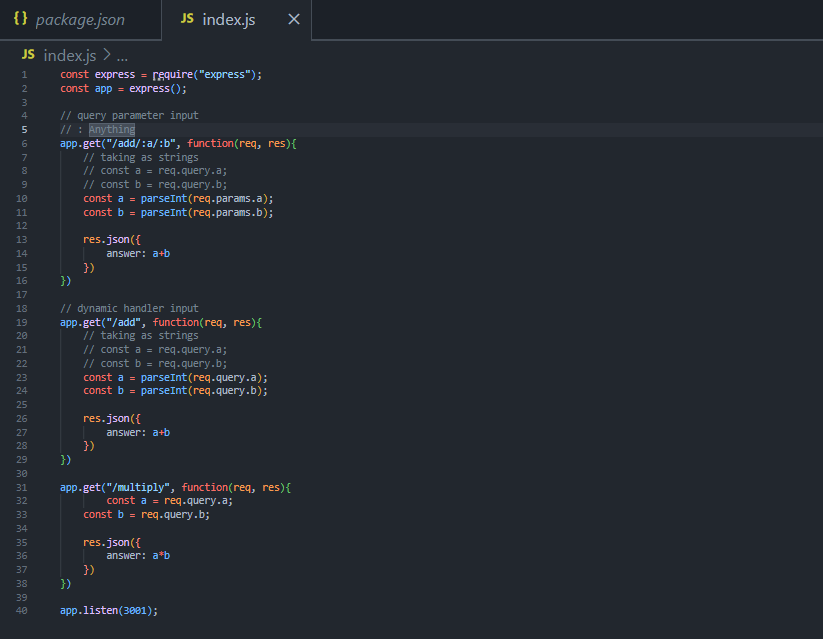Click the "/add/:a/:b" route string

(141, 143)
